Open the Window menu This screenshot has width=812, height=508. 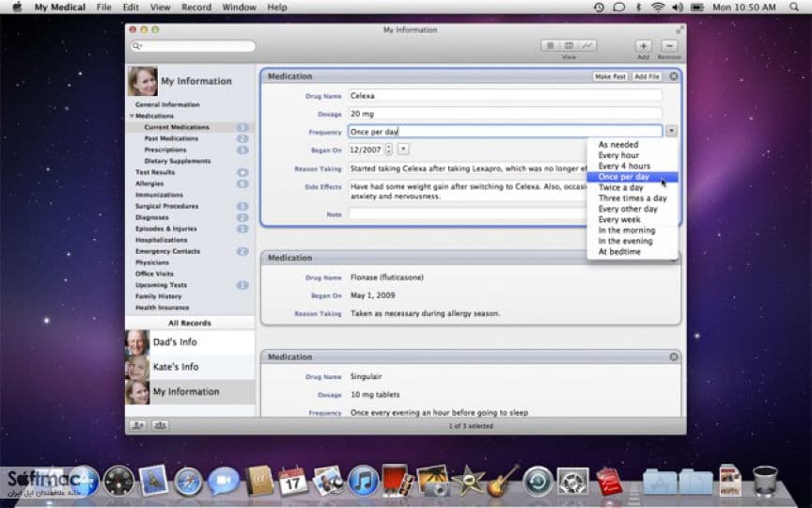pos(239,8)
